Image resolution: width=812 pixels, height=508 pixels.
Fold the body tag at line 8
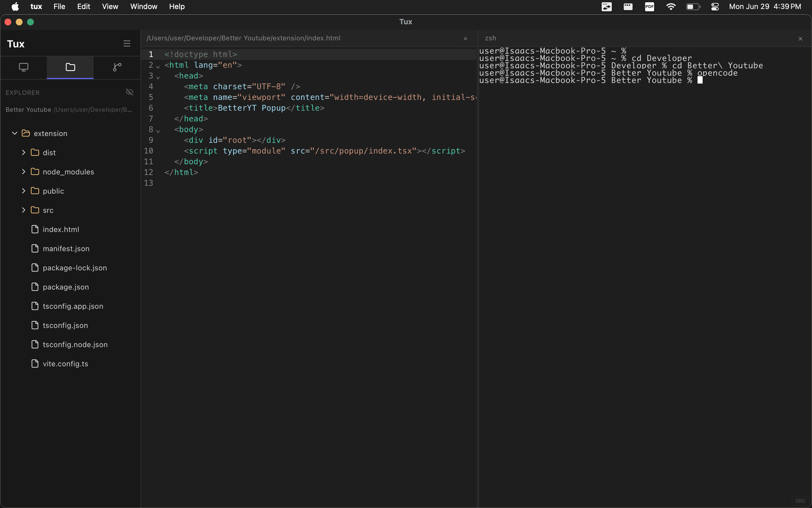click(x=158, y=131)
